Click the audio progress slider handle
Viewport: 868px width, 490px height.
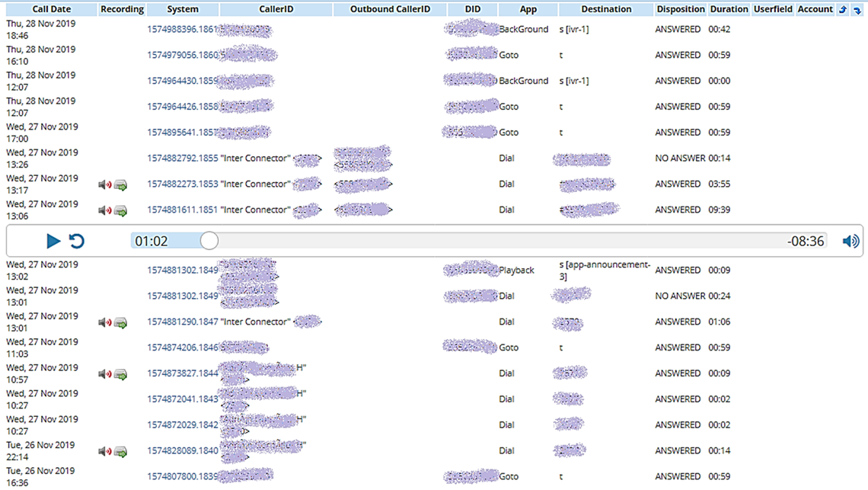[209, 241]
